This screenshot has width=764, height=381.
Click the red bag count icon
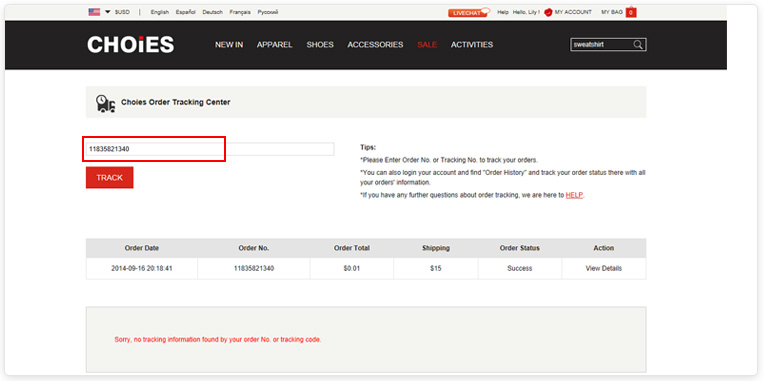631,12
